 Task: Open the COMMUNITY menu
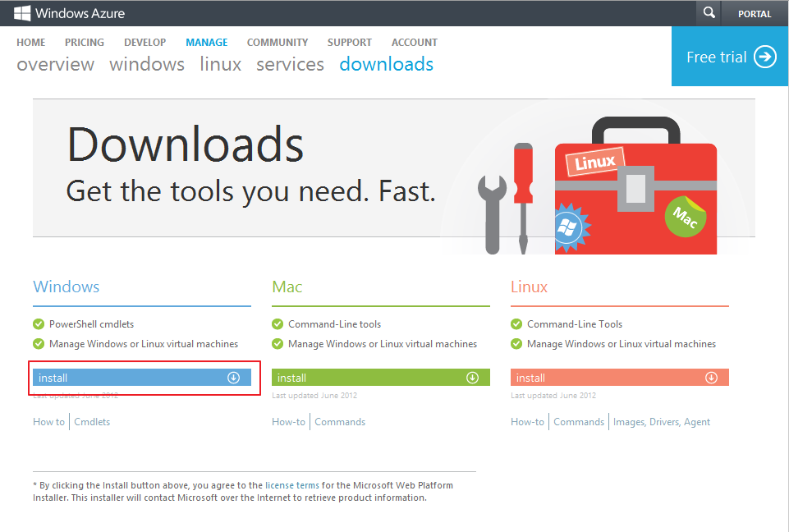coord(278,42)
